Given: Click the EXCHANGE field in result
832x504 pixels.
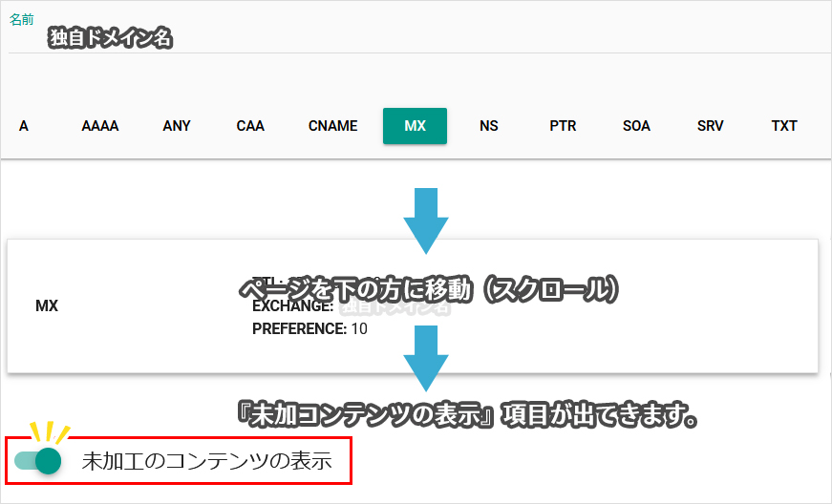Looking at the screenshot, I should coord(292,306).
